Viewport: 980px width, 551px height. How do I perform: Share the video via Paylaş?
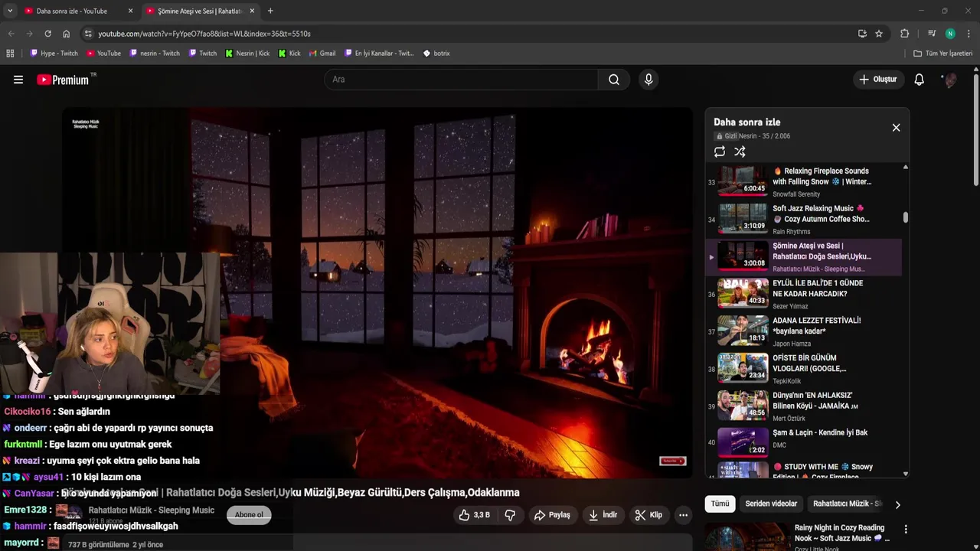pyautogui.click(x=552, y=515)
